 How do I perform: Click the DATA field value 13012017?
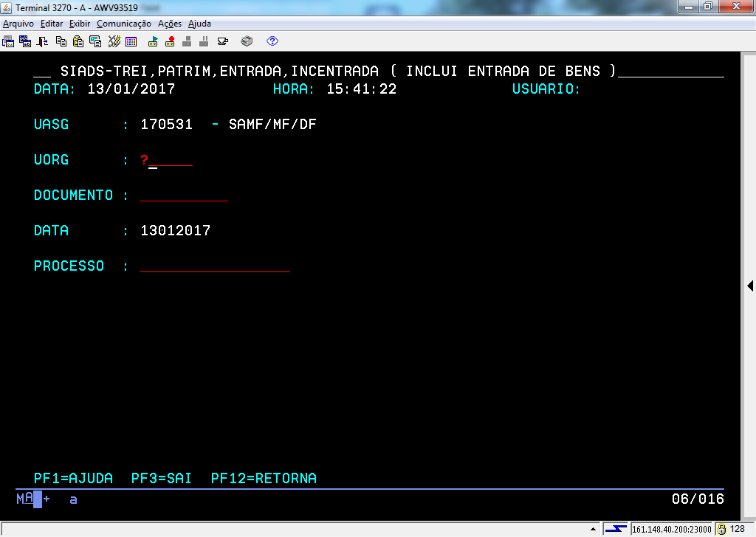coord(176,231)
